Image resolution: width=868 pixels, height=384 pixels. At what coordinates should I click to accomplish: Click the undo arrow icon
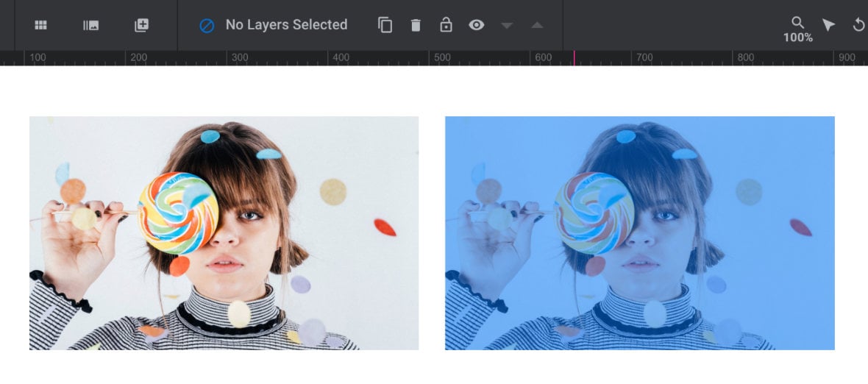point(858,25)
